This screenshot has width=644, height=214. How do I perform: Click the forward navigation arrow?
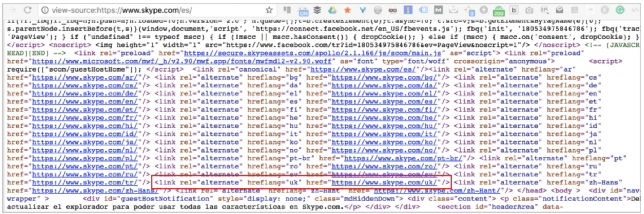click(12, 10)
